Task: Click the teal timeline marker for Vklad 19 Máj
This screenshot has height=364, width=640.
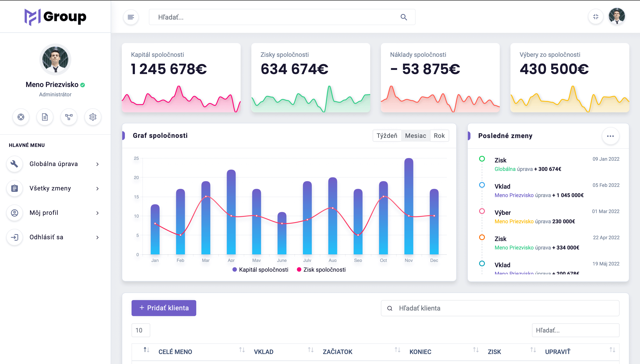Action: pos(482,263)
